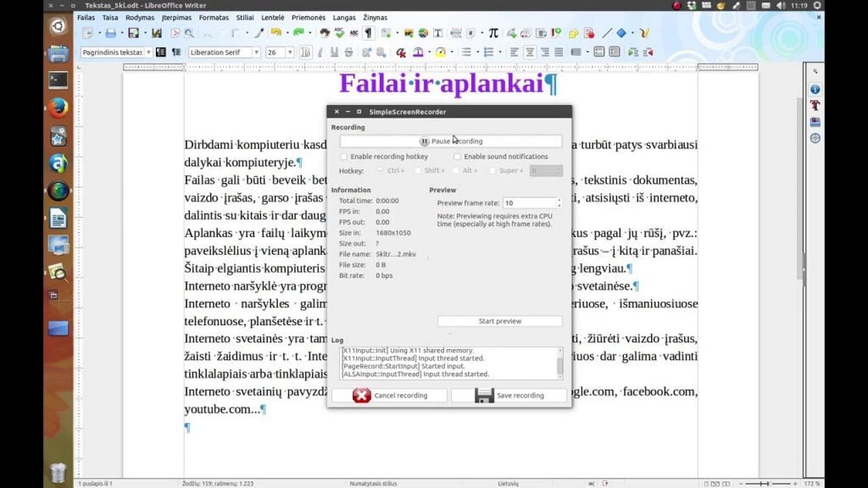Viewport: 868px width, 488px height.
Task: Open Find & Replace binoculars icon
Action: pos(325,33)
